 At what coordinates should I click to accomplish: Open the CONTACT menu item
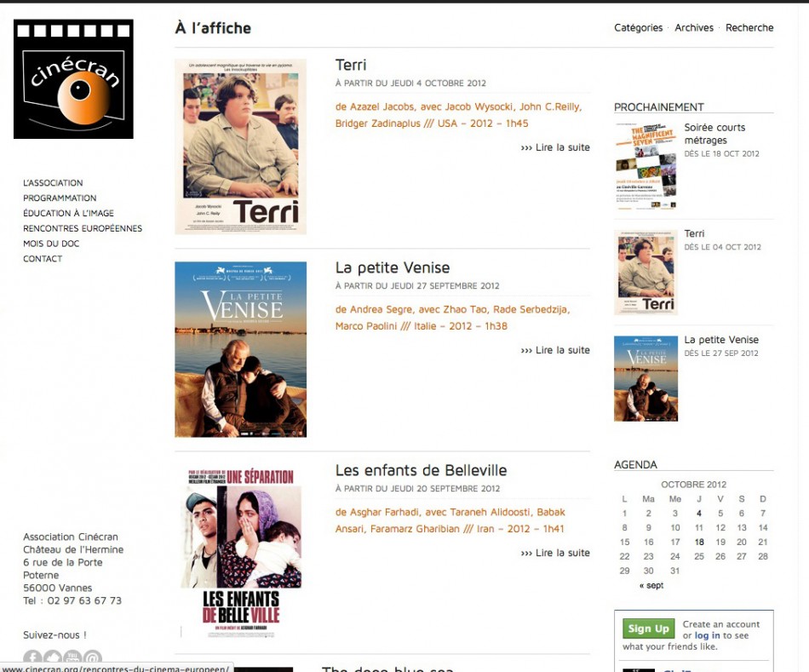click(43, 259)
